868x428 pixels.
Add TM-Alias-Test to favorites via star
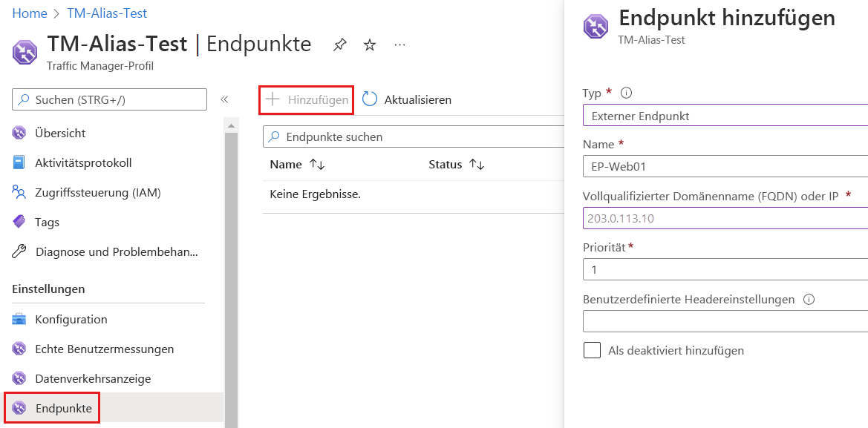point(369,45)
